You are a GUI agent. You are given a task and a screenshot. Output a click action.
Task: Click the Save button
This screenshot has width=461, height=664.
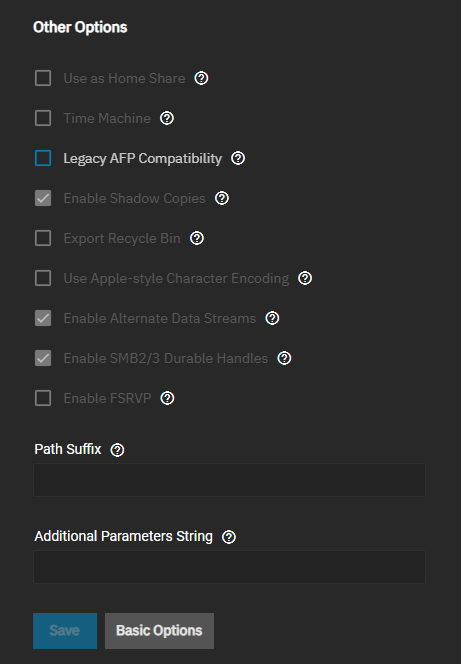(x=65, y=631)
